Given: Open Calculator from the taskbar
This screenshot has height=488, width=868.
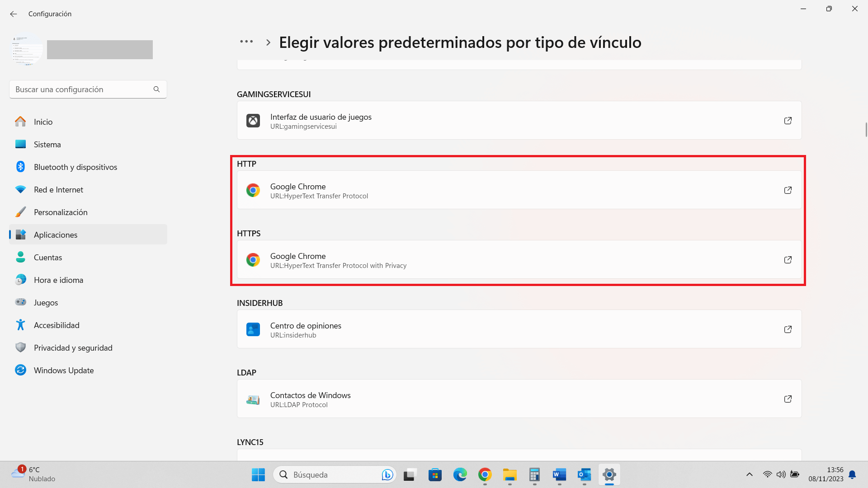Looking at the screenshot, I should click(534, 475).
